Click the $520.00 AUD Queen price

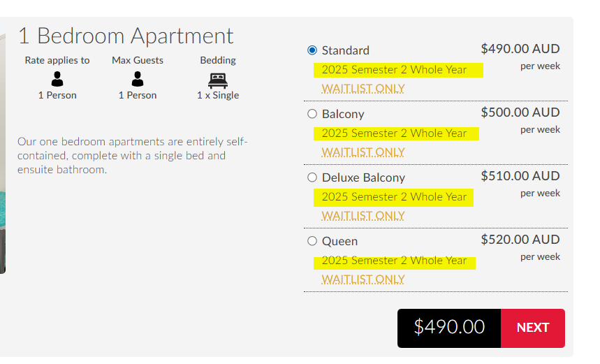tap(520, 240)
